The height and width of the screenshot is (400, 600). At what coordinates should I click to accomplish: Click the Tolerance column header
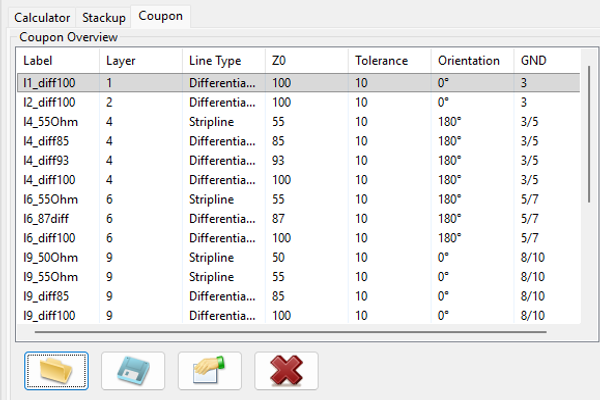(x=390, y=61)
